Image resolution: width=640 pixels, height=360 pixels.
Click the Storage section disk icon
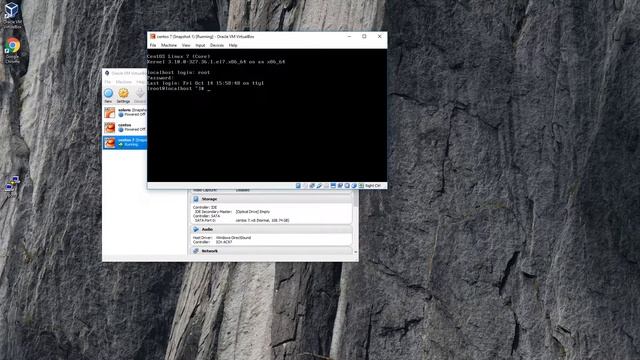tap(196, 199)
